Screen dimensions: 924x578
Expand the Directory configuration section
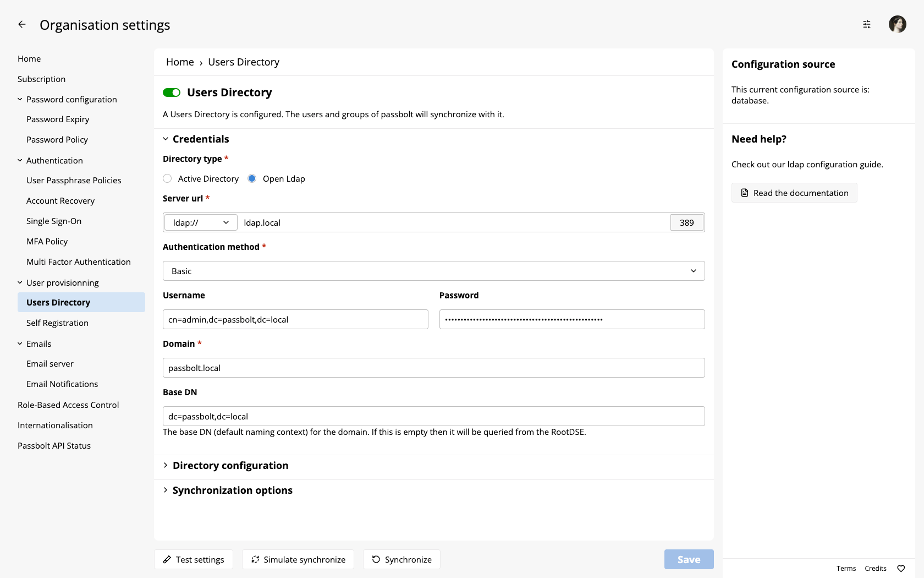coord(226,465)
